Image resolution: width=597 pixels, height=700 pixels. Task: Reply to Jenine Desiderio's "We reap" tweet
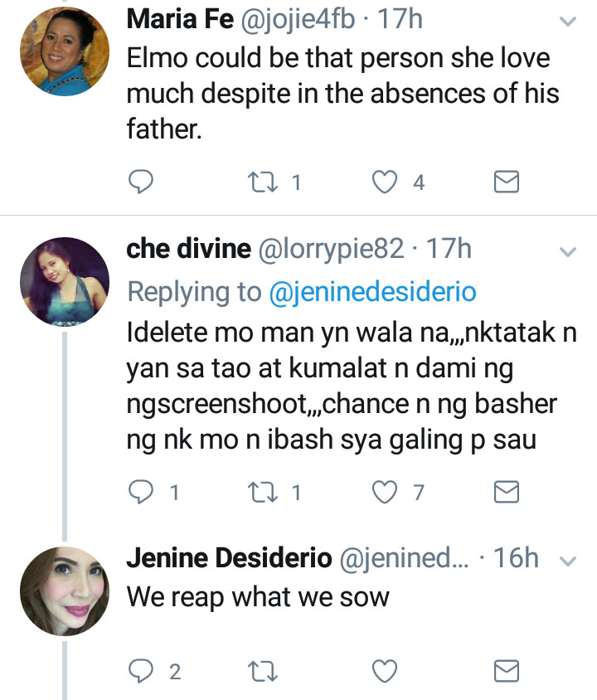point(143,670)
